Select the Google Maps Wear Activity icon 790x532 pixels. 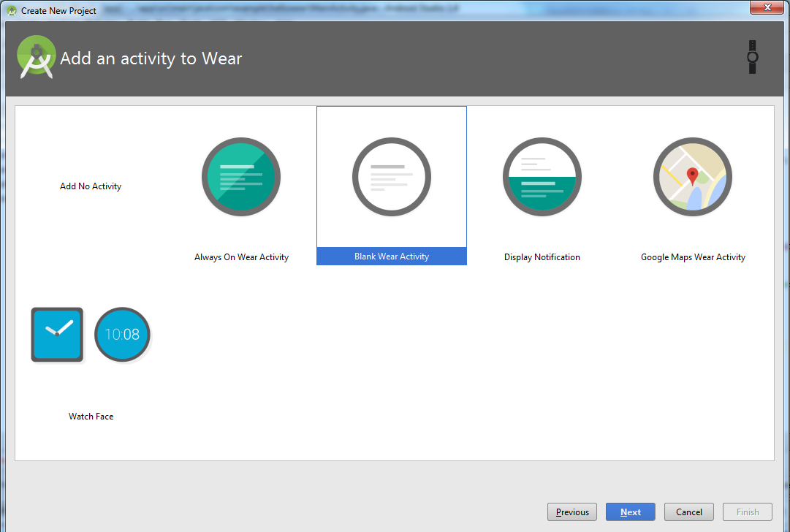coord(693,177)
